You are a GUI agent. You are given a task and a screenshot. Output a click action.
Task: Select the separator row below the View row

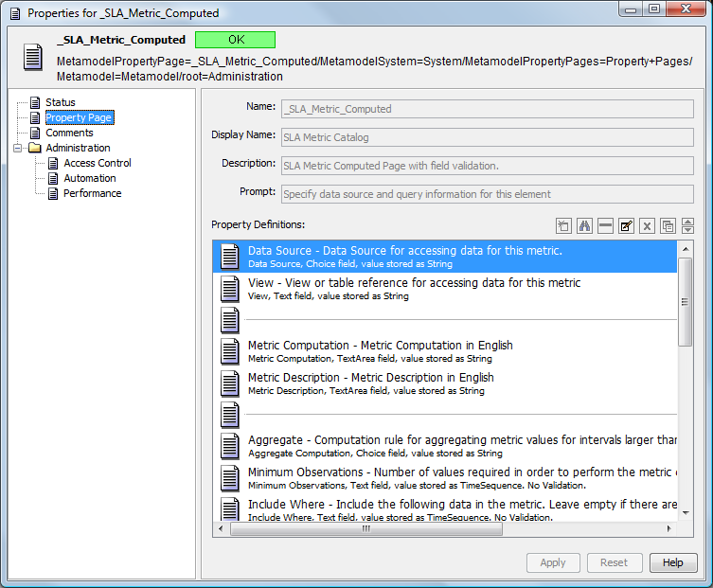[x=445, y=320]
